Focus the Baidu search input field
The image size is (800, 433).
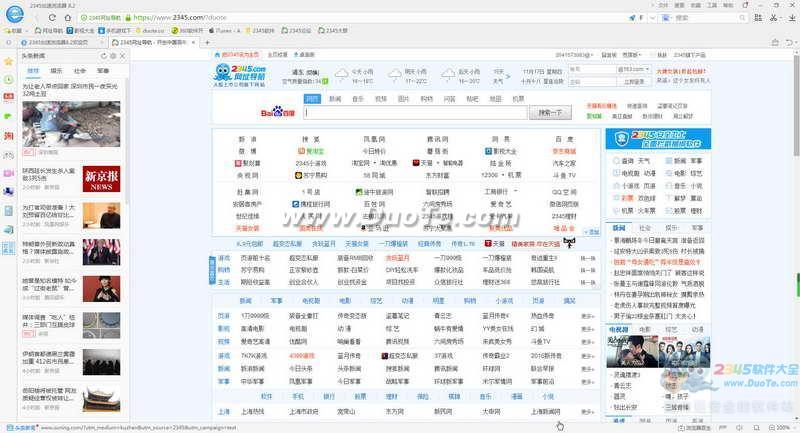[x=415, y=112]
